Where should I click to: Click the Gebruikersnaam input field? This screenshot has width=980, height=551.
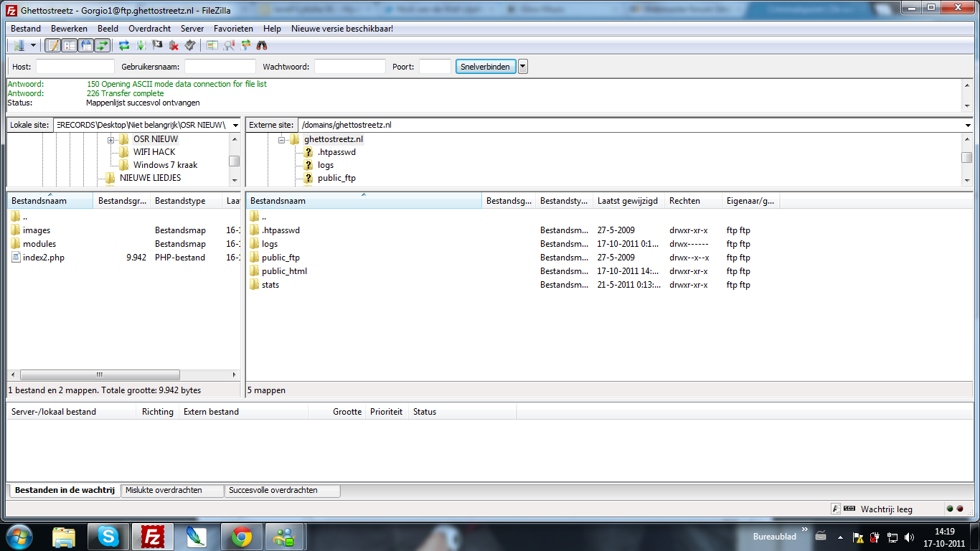click(x=220, y=67)
